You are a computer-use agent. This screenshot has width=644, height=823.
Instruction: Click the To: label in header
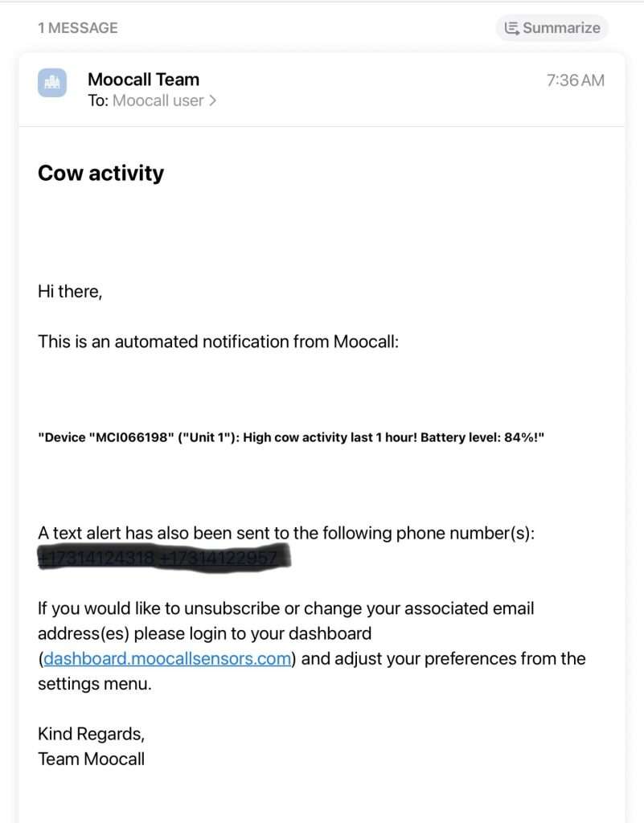tap(98, 100)
